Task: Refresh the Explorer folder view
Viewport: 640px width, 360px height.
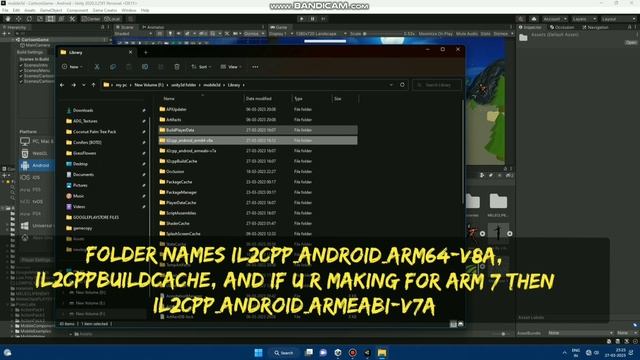Action: (x=402, y=85)
